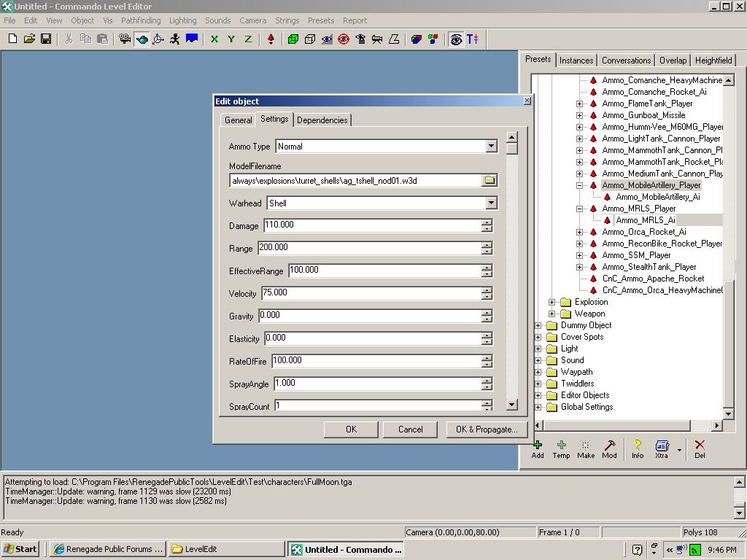This screenshot has width=747, height=560.
Task: Open the Warhead dropdown list
Action: 491,203
